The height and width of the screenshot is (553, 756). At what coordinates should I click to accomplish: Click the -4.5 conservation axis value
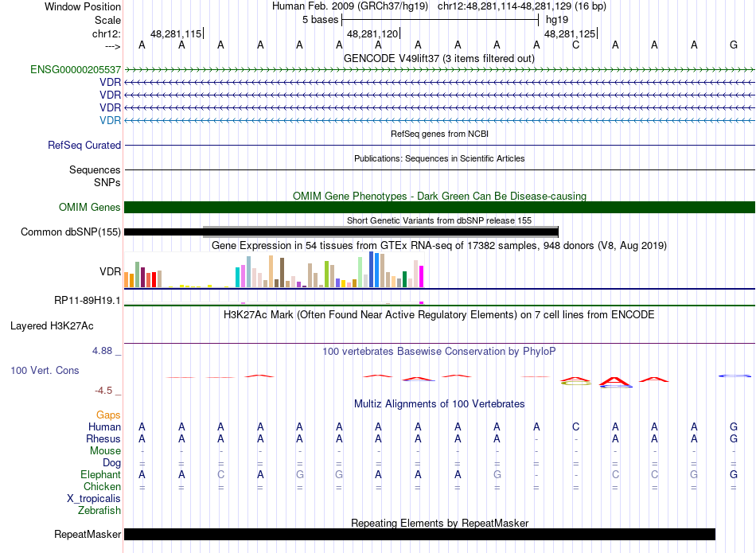point(103,391)
